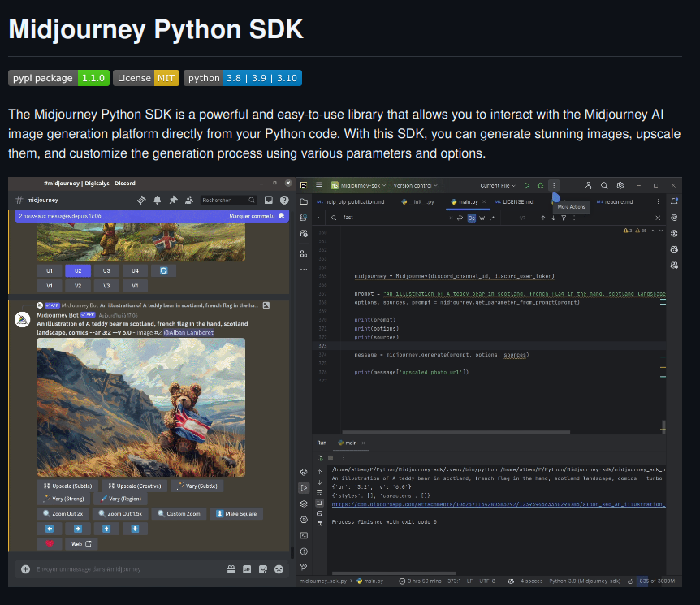Click the Discord threads icon

[140, 200]
